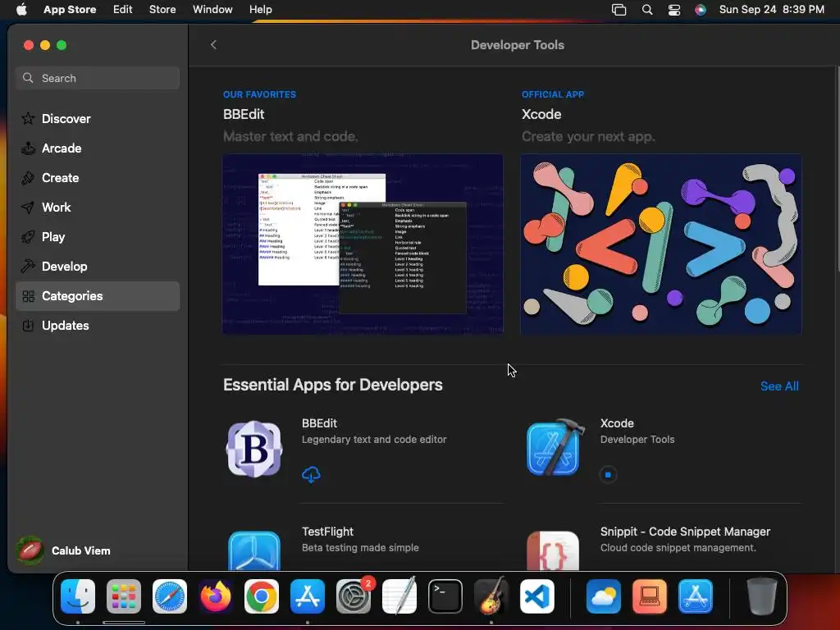Open Terminal from the Dock
The height and width of the screenshot is (630, 840).
(445, 596)
